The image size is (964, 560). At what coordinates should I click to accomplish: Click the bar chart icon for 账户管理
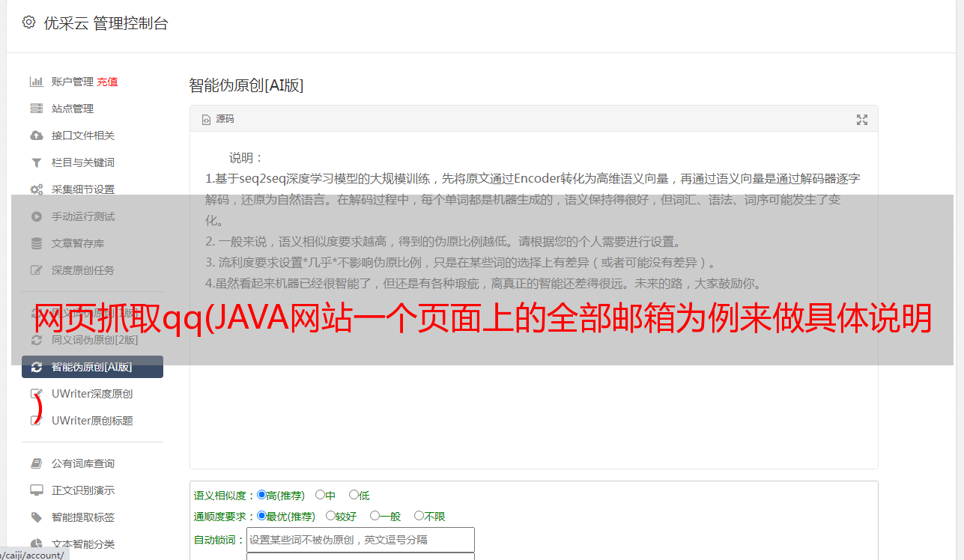[36, 82]
